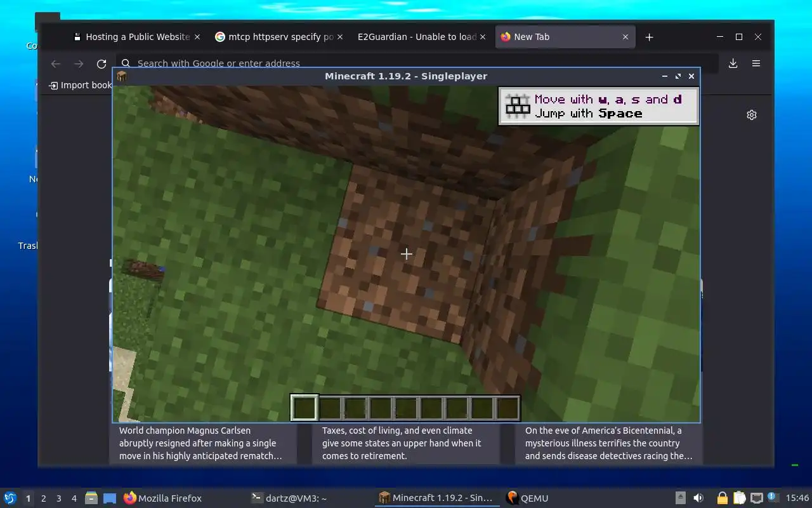Image resolution: width=812 pixels, height=508 pixels.
Task: Switch to workspace 1
Action: pyautogui.click(x=28, y=498)
